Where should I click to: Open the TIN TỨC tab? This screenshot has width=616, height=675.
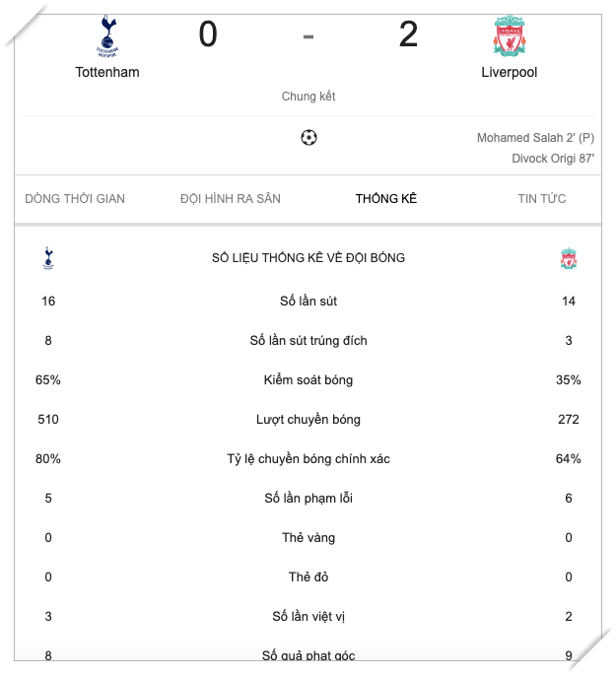(x=542, y=199)
